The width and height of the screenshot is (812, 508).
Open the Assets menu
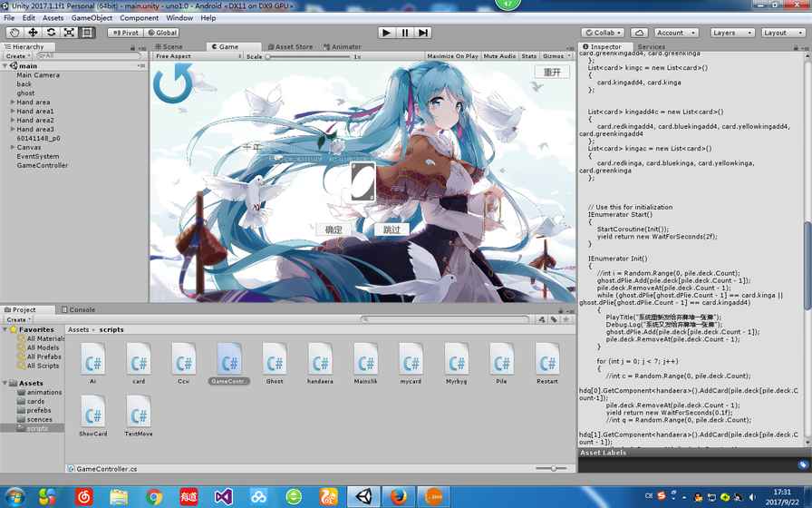[x=53, y=17]
